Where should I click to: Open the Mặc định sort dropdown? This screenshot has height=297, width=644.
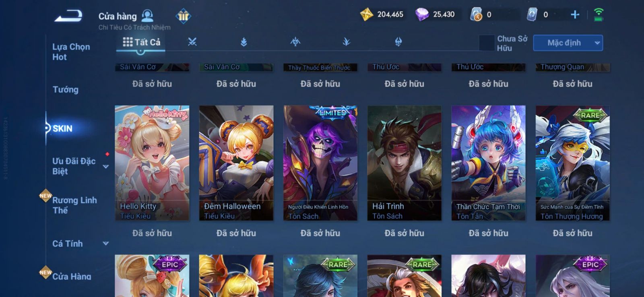(x=568, y=43)
